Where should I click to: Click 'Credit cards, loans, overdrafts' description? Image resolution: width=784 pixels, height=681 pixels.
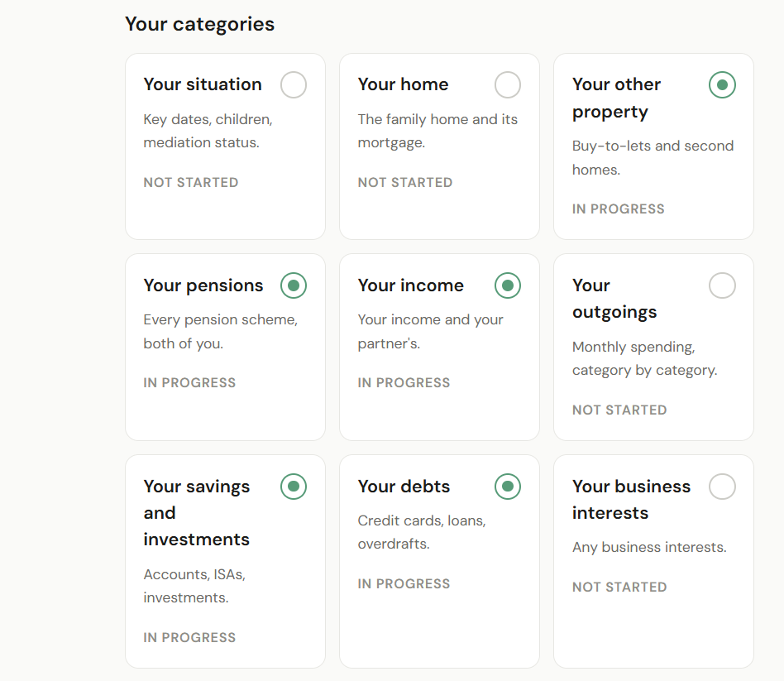tap(422, 532)
